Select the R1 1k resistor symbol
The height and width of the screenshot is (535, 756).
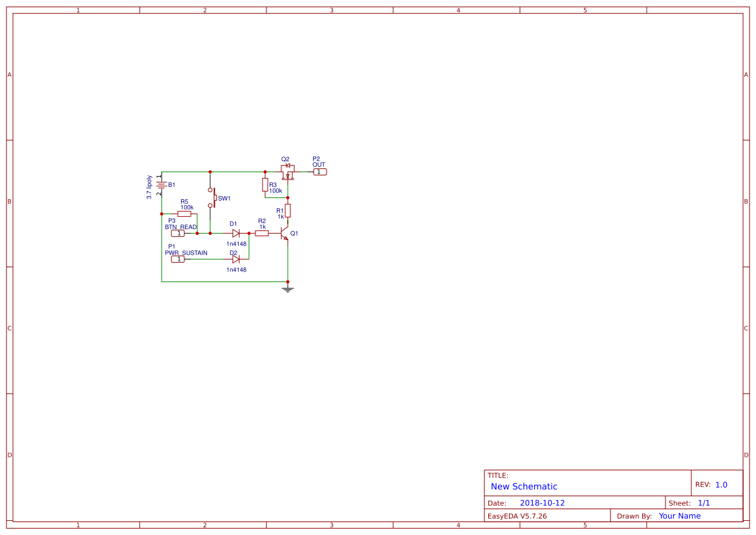point(288,211)
